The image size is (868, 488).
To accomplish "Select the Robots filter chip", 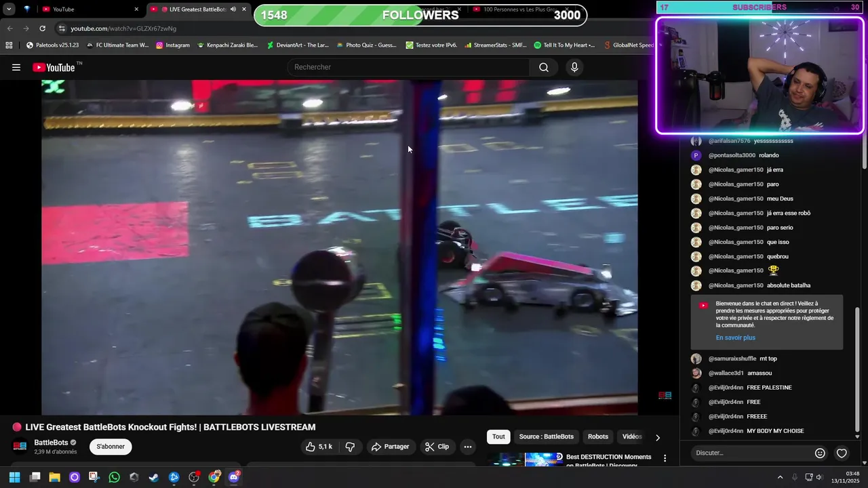I will tap(598, 436).
